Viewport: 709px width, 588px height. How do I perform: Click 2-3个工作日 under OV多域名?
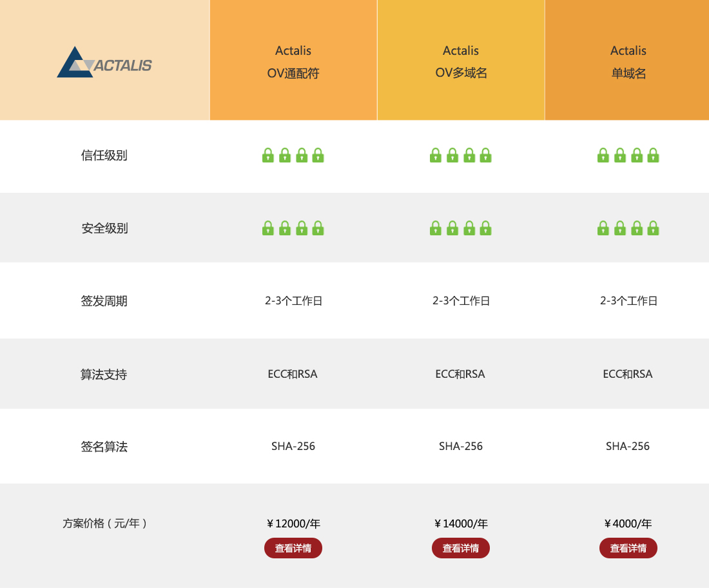point(461,301)
